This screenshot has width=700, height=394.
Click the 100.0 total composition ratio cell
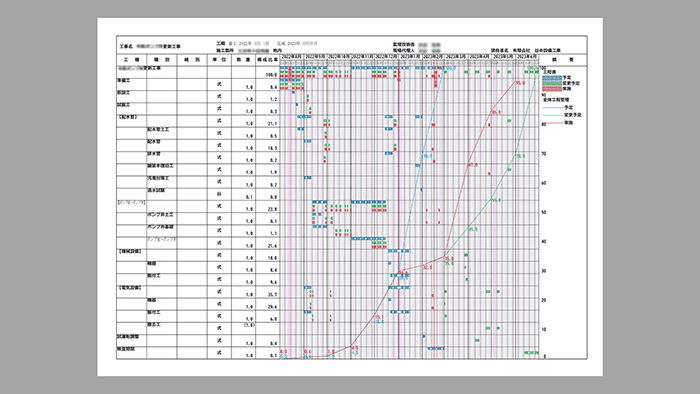coord(271,75)
